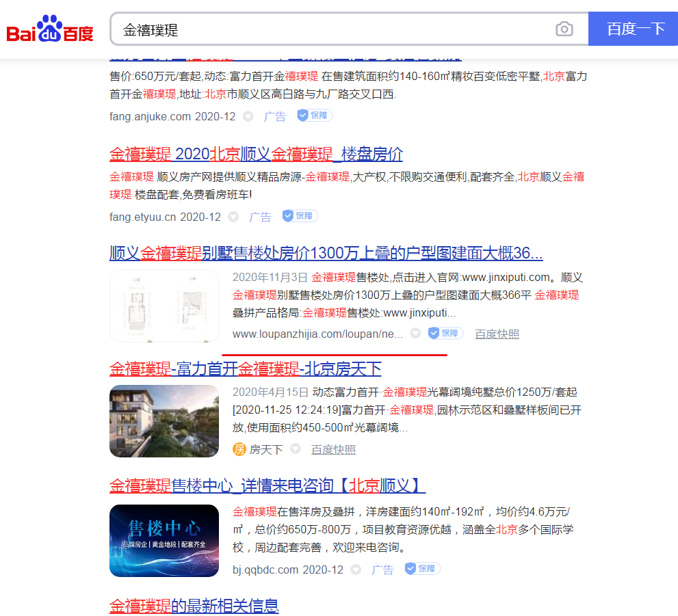This screenshot has height=616, width=678.
Task: Click 保障 badge beside bj.qqbdc.com
Action: click(x=422, y=568)
